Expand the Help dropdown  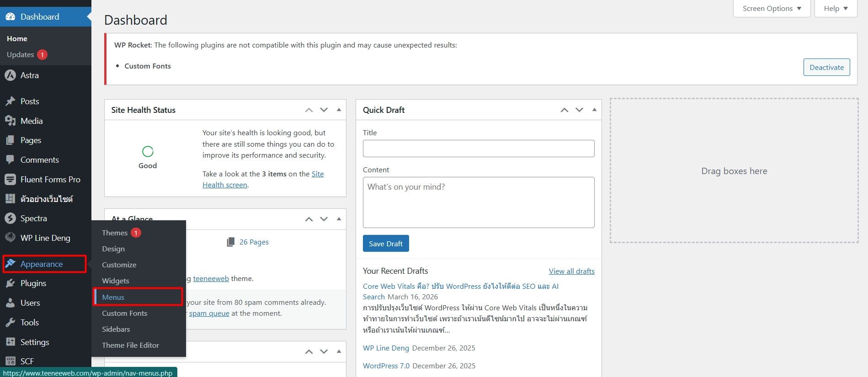coord(836,8)
